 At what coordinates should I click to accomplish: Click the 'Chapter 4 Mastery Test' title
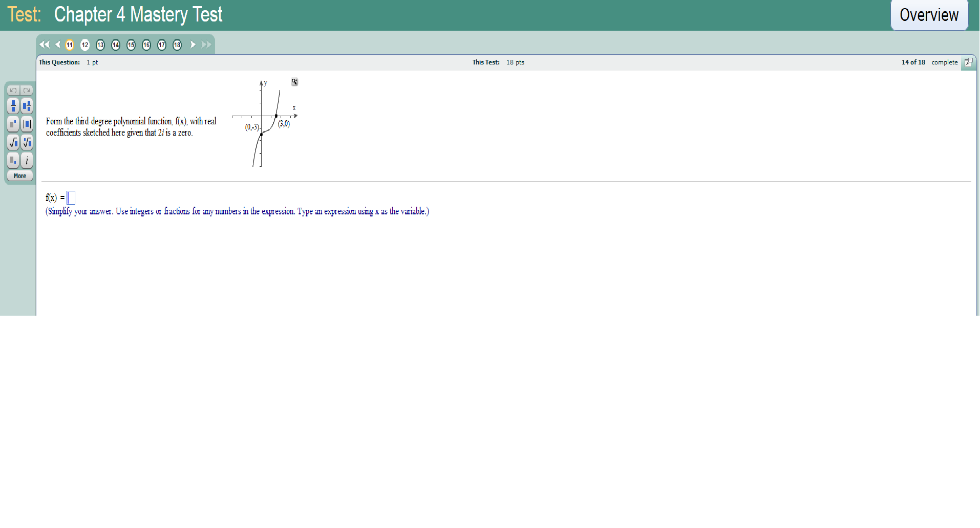[x=138, y=14]
